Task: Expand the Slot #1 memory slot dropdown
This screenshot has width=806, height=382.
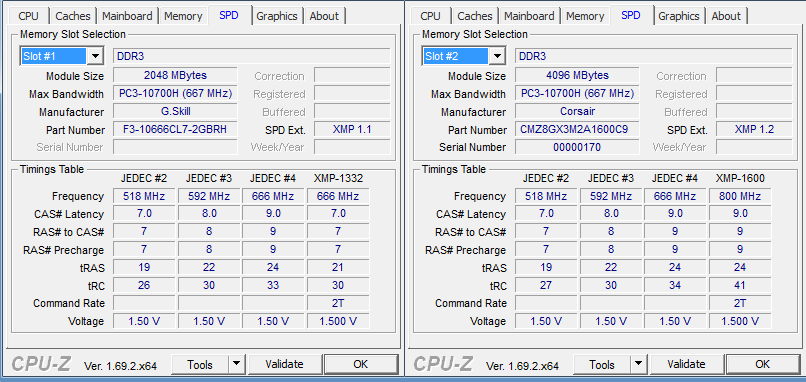Action: tap(95, 56)
